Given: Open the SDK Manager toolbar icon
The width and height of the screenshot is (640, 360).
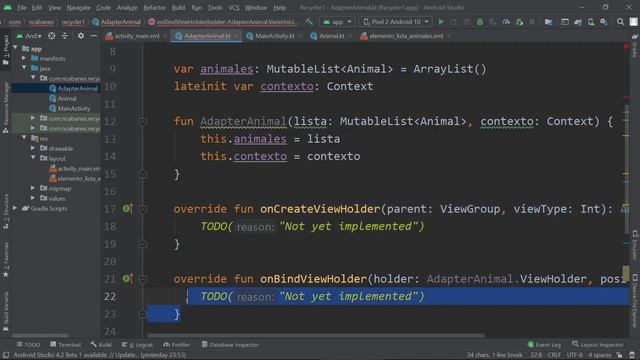Looking at the screenshot, I should click(604, 22).
